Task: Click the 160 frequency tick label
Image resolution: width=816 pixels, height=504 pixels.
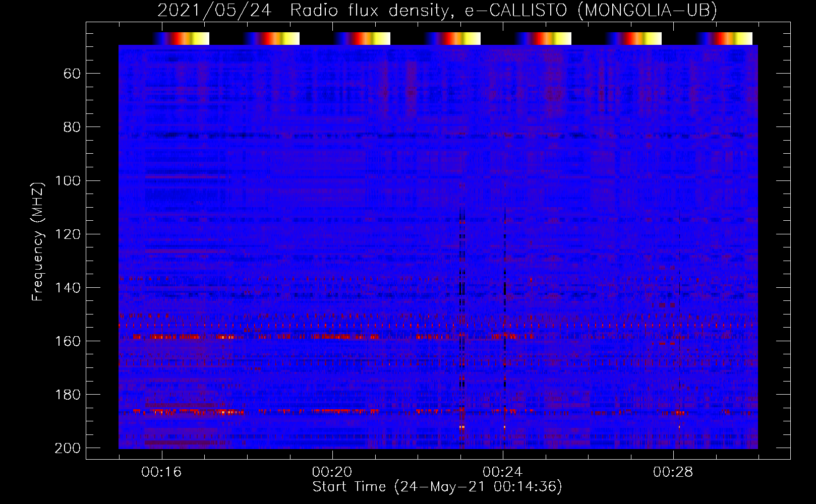Action: (x=68, y=341)
